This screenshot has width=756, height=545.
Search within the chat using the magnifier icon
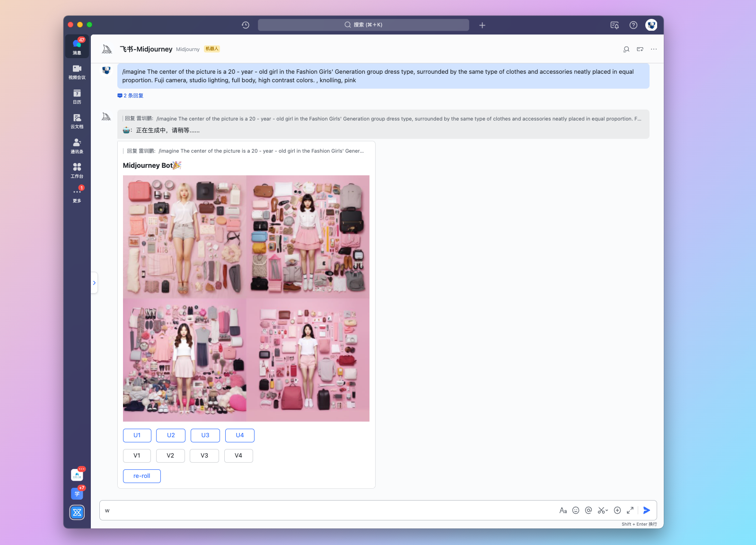[x=626, y=49]
